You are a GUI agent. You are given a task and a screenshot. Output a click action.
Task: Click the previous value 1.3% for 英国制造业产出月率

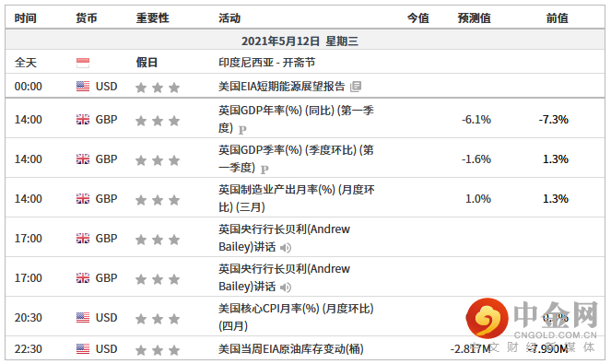(556, 199)
